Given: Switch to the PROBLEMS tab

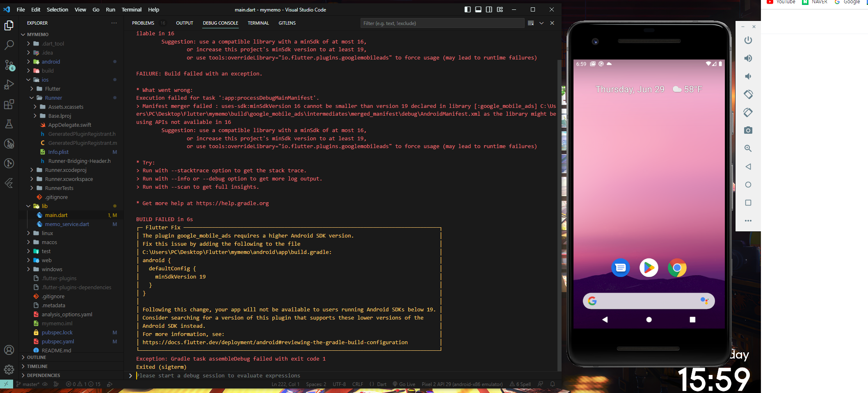Looking at the screenshot, I should coord(143,23).
